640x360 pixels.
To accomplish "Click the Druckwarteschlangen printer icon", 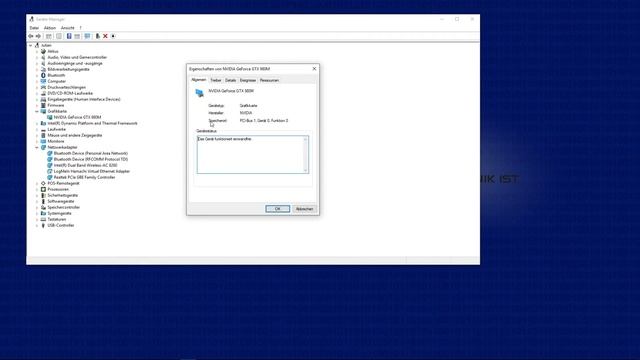I will pyautogui.click(x=43, y=87).
